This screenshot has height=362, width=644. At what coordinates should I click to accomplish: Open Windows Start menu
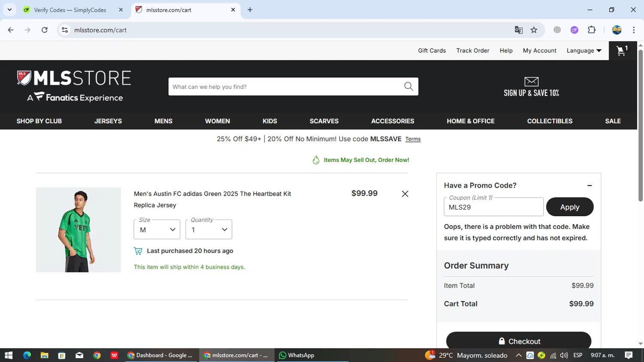pyautogui.click(x=9, y=355)
